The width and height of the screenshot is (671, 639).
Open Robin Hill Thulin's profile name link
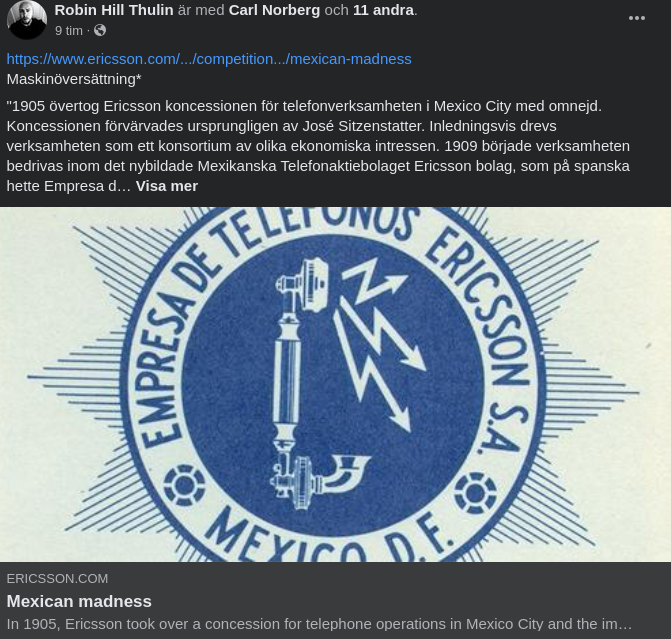pyautogui.click(x=114, y=10)
